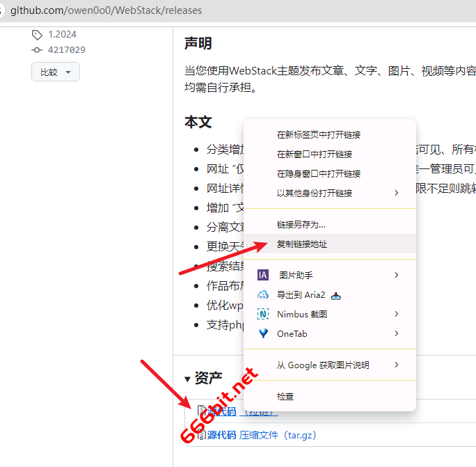The height and width of the screenshot is (467, 476).
Task: Click the tag icon beside 1.2024
Action: pyautogui.click(x=37, y=34)
